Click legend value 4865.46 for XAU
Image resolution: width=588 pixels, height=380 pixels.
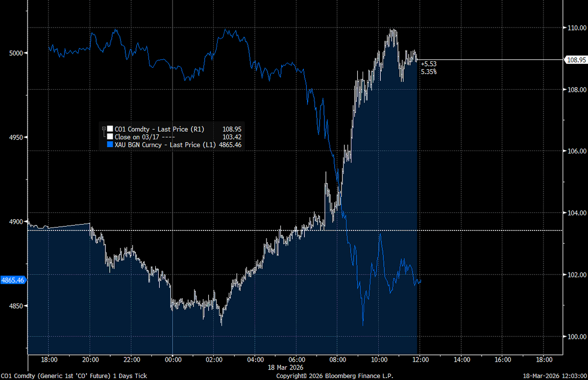(230, 145)
